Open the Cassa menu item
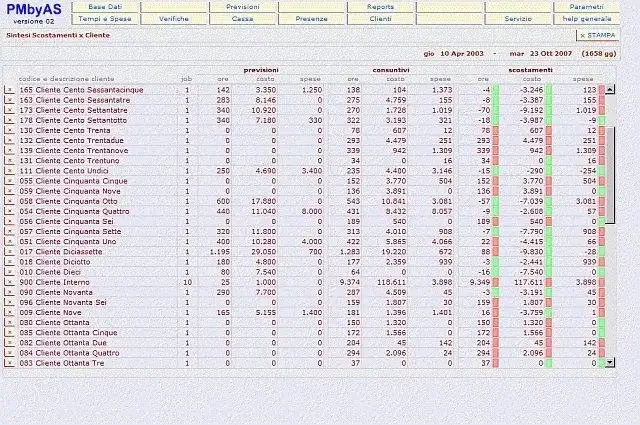640x425 pixels. tap(242, 19)
